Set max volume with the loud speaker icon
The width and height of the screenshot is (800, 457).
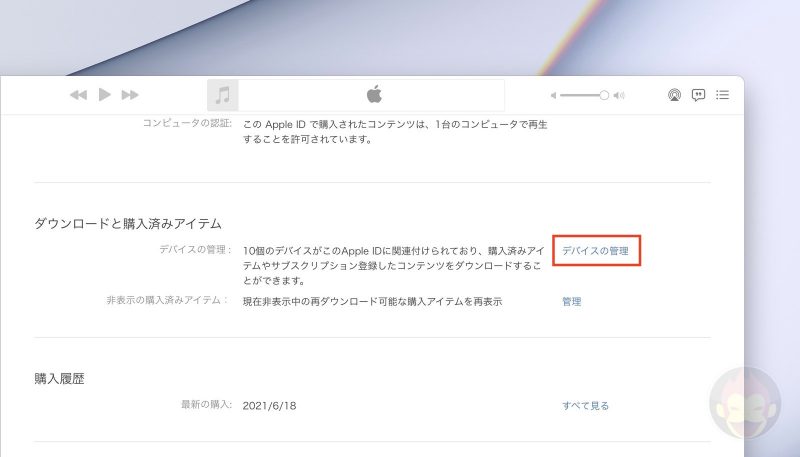[x=619, y=95]
